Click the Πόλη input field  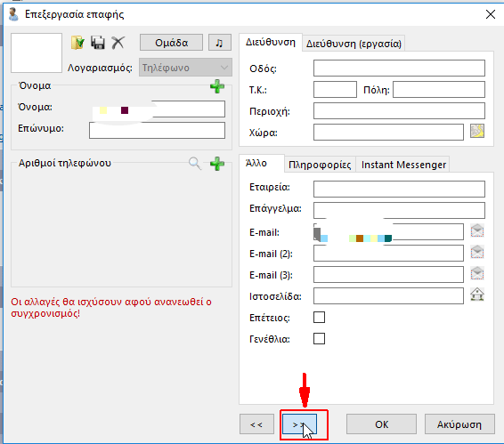tap(439, 89)
